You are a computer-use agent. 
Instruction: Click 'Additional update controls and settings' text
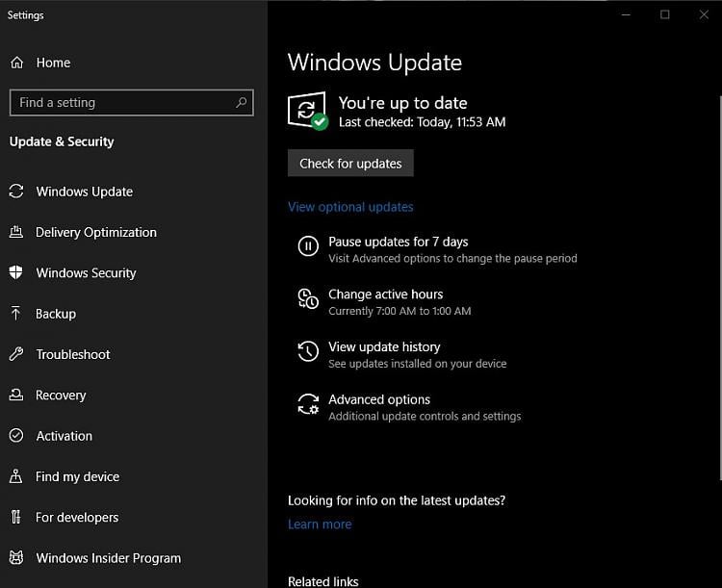point(425,416)
